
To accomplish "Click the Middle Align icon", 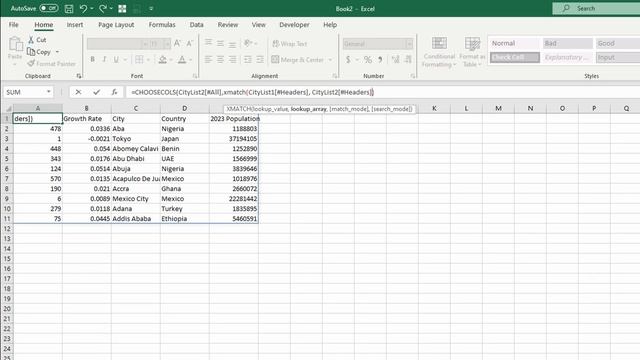I will point(220,43).
